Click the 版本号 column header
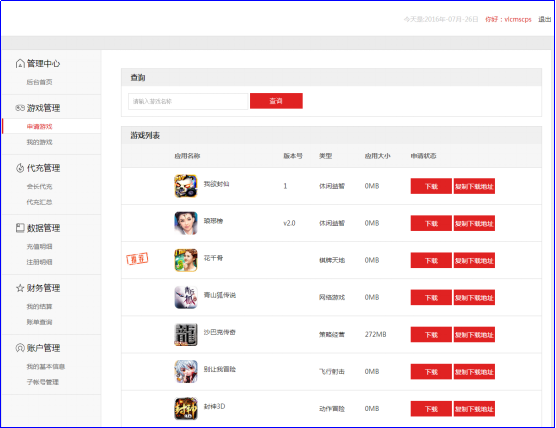The image size is (556, 428). (293, 156)
